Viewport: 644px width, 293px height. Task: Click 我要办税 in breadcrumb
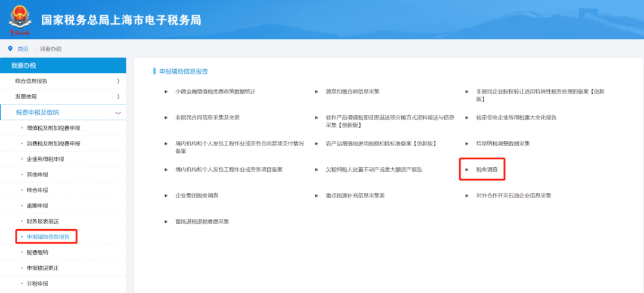[x=51, y=49]
